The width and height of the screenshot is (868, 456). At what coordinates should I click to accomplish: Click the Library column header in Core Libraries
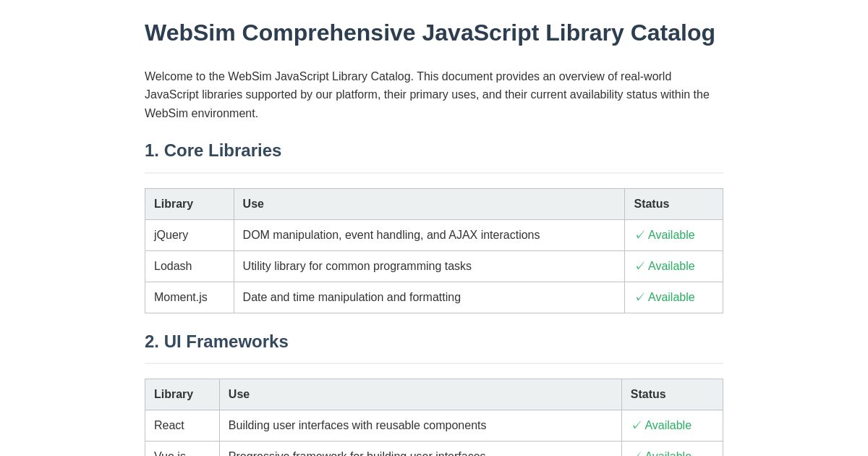[x=174, y=204]
